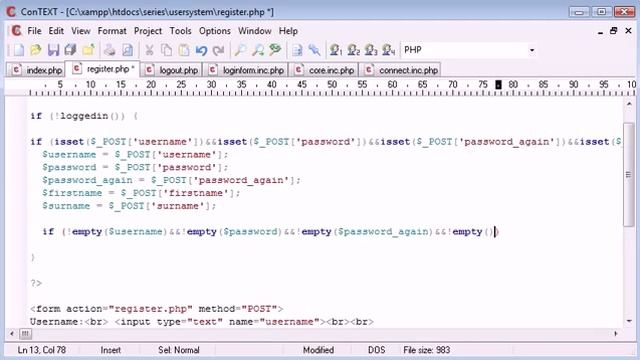Click the ConTEXT logo icon in menu bar
Viewport: 640px width, 360px height.
point(16,31)
